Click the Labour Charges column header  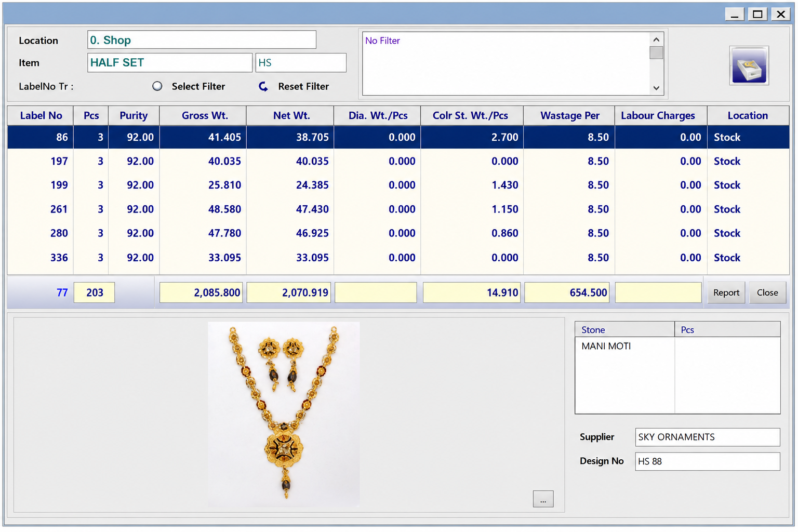click(x=661, y=116)
